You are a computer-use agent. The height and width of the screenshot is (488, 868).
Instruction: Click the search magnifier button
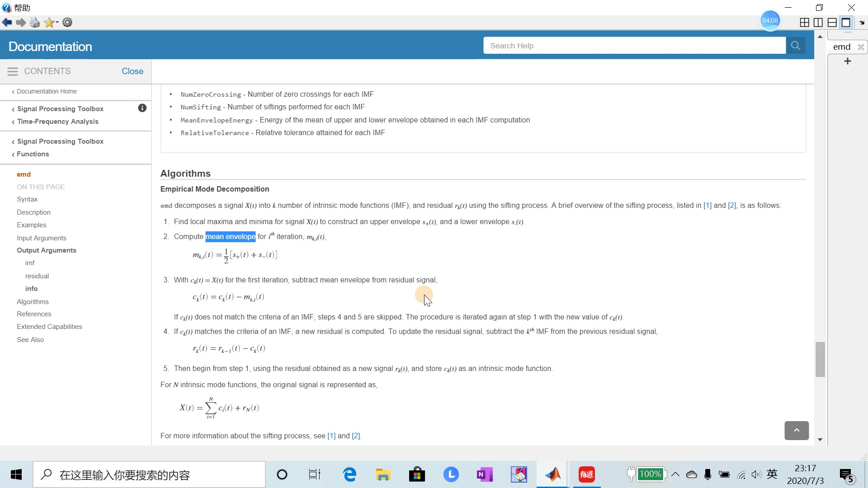point(796,46)
